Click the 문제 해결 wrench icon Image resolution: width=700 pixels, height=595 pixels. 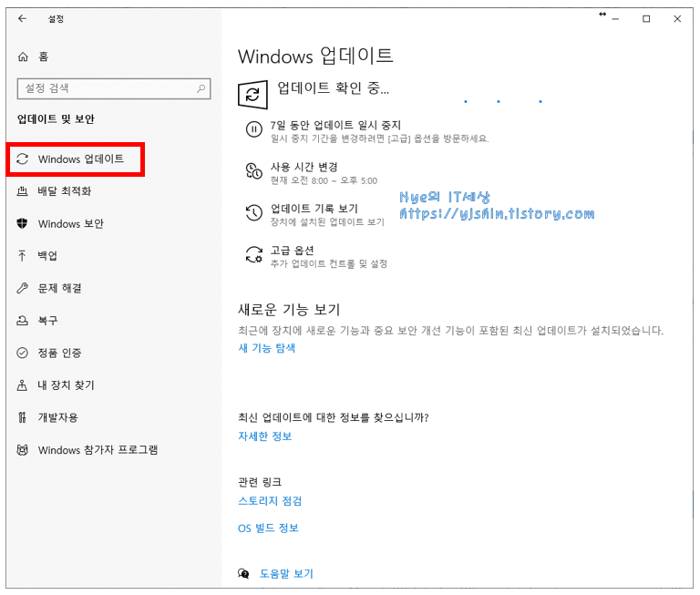coord(22,288)
